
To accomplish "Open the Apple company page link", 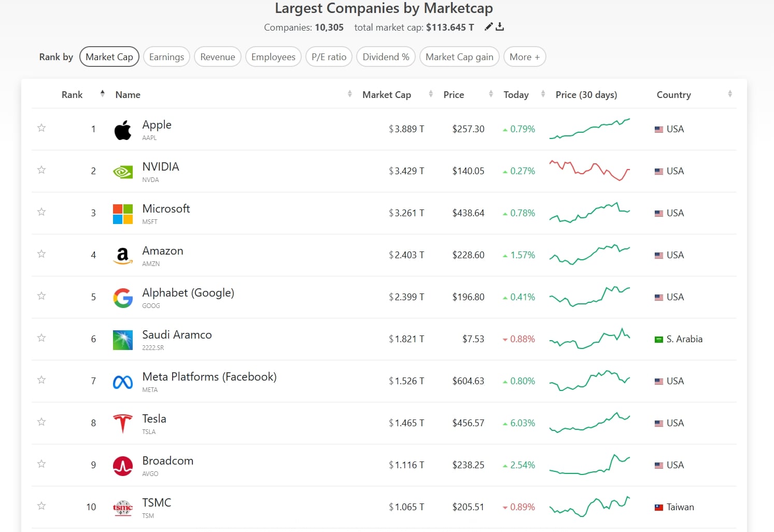I will [x=157, y=125].
